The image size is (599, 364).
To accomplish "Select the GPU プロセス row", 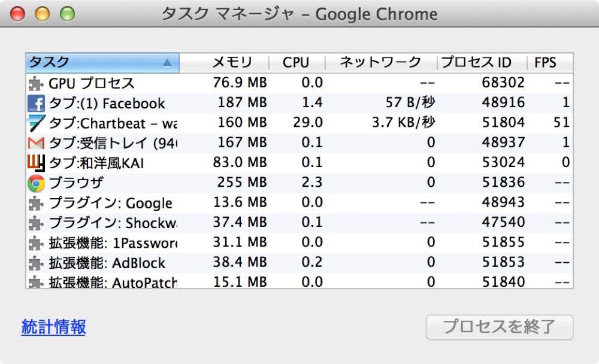I will pyautogui.click(x=299, y=83).
